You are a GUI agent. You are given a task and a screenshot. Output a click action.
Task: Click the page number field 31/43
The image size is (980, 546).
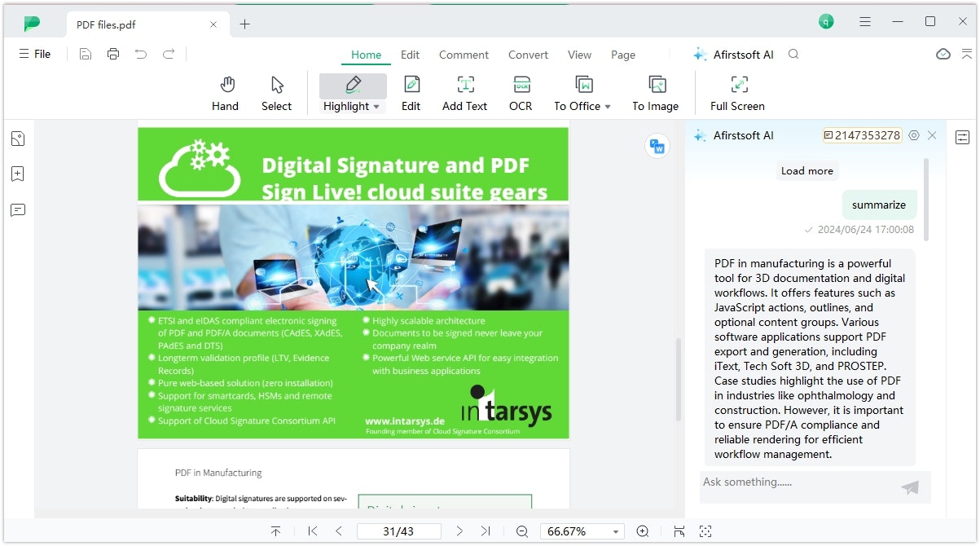(399, 531)
